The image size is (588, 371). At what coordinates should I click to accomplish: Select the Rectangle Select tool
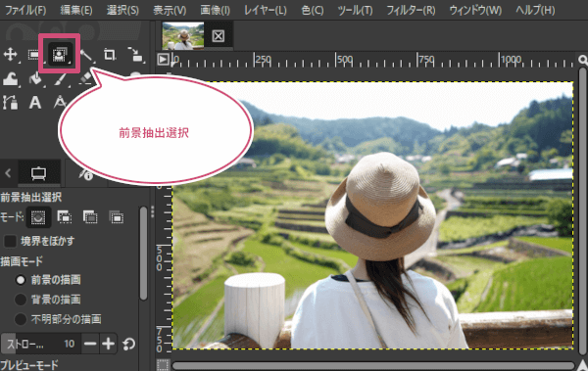34,55
